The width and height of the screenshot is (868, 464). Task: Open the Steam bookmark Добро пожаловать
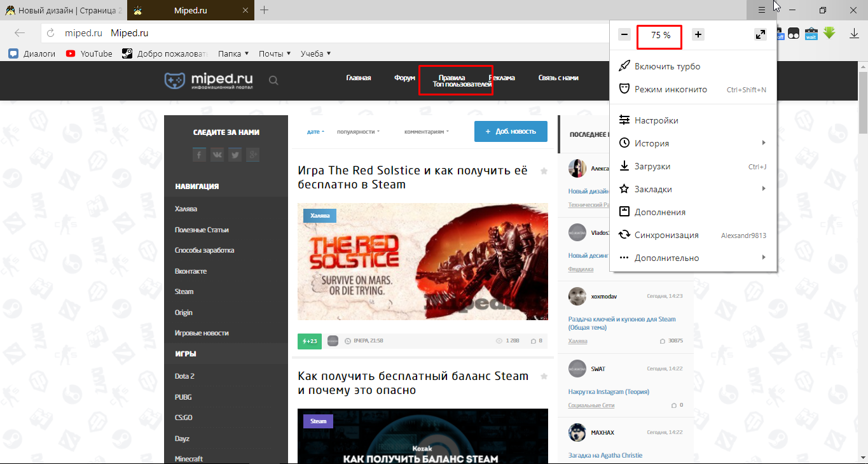tap(165, 53)
